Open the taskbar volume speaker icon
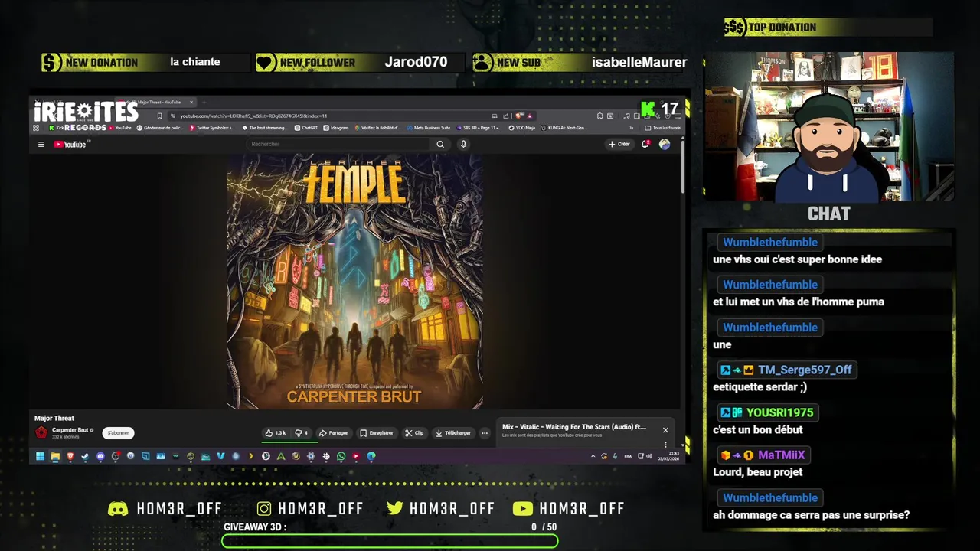The width and height of the screenshot is (980, 551). [649, 456]
